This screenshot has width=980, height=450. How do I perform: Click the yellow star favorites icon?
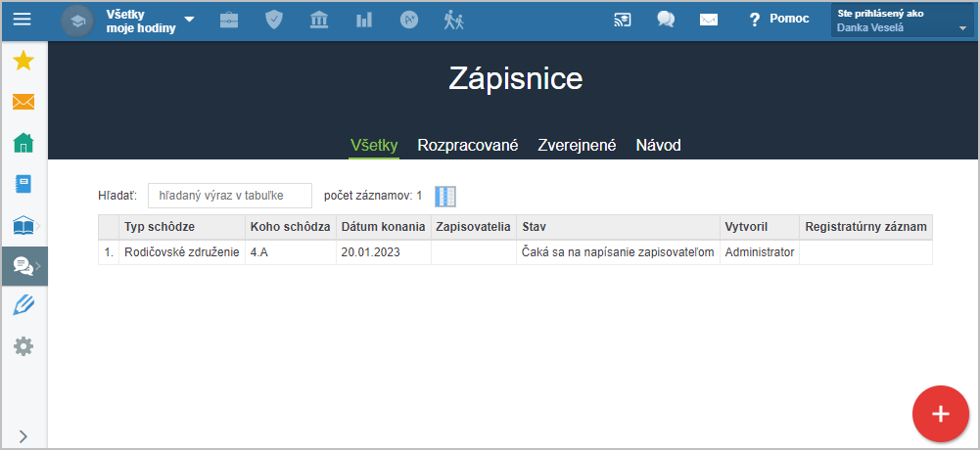23,62
